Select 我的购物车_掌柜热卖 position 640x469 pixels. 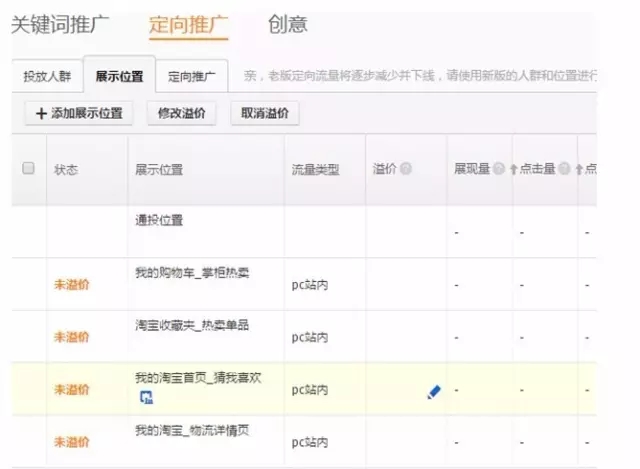(192, 273)
